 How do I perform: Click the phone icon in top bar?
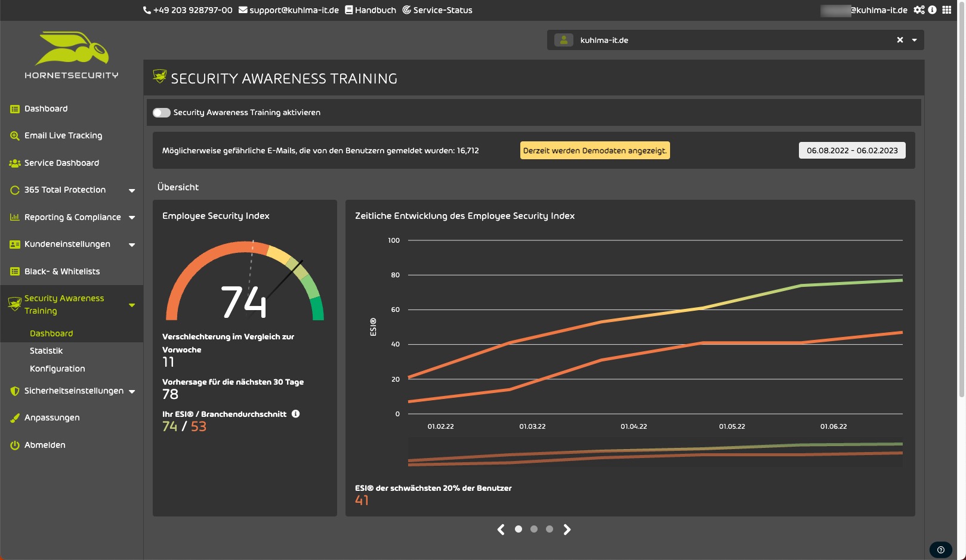click(147, 10)
